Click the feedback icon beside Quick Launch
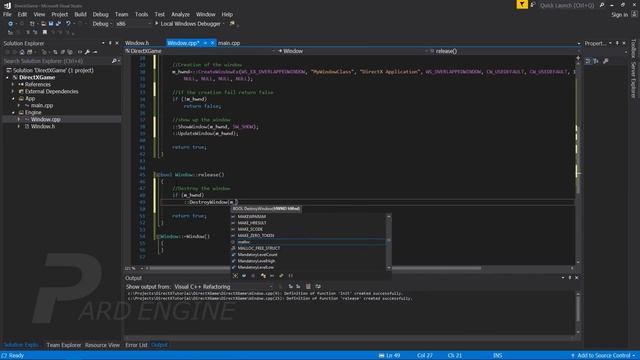The width and height of the screenshot is (640, 360). (533, 5)
